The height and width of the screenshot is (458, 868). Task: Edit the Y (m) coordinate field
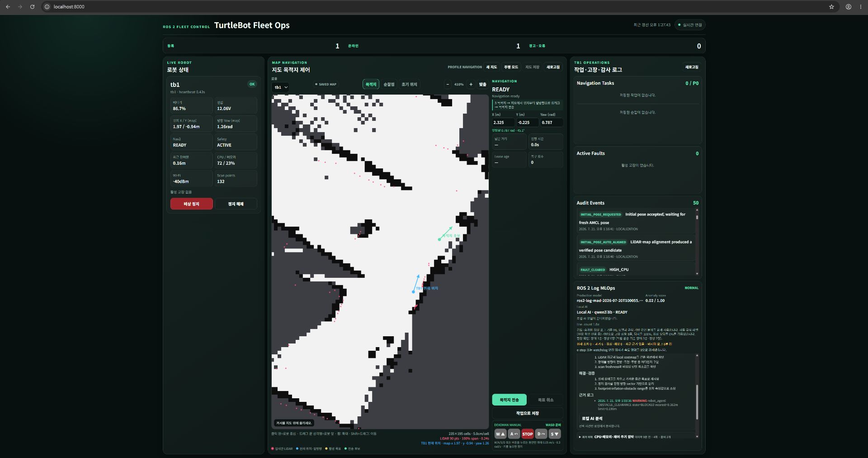[528, 123]
